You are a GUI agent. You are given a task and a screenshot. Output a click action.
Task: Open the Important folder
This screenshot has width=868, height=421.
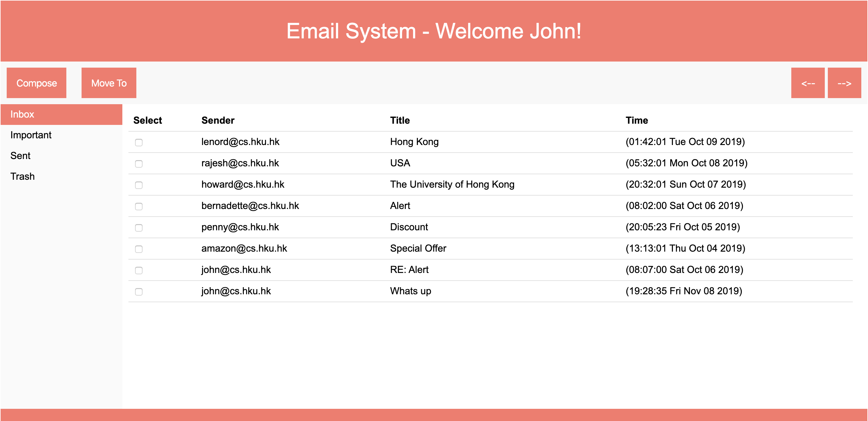tap(31, 135)
